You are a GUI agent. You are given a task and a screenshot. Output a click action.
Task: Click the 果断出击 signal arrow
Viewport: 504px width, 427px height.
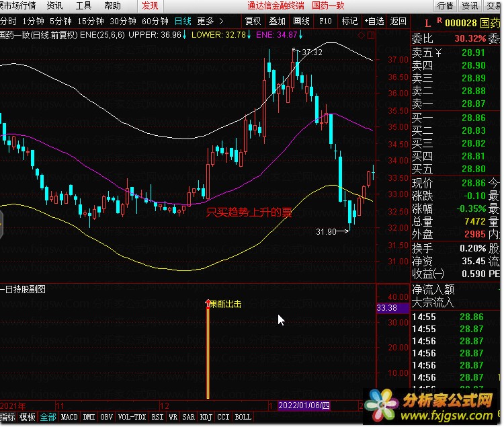(208, 303)
